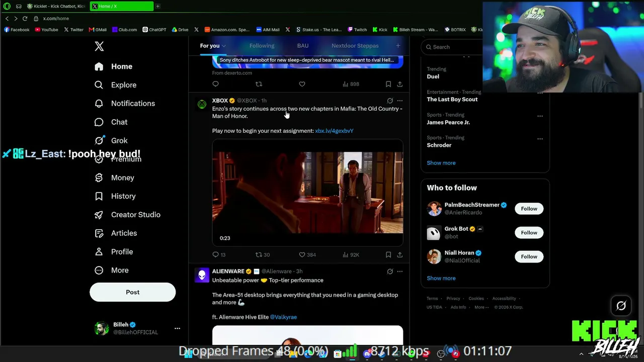644x362 pixels.
Task: Switch to the Following tab
Action: coord(262,46)
